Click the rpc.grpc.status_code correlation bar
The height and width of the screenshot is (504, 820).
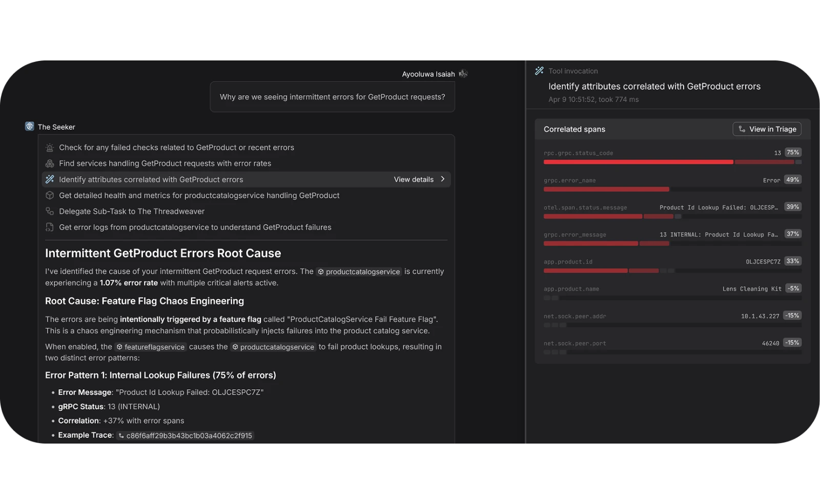(x=672, y=162)
